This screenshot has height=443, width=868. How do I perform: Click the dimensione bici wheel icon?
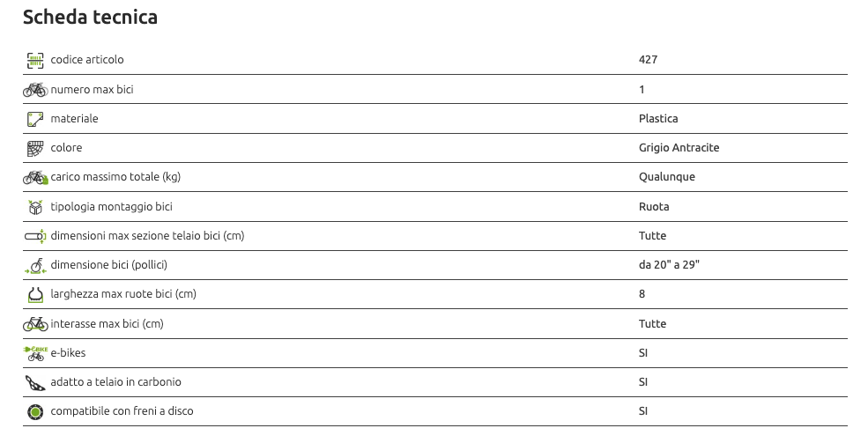pos(35,265)
